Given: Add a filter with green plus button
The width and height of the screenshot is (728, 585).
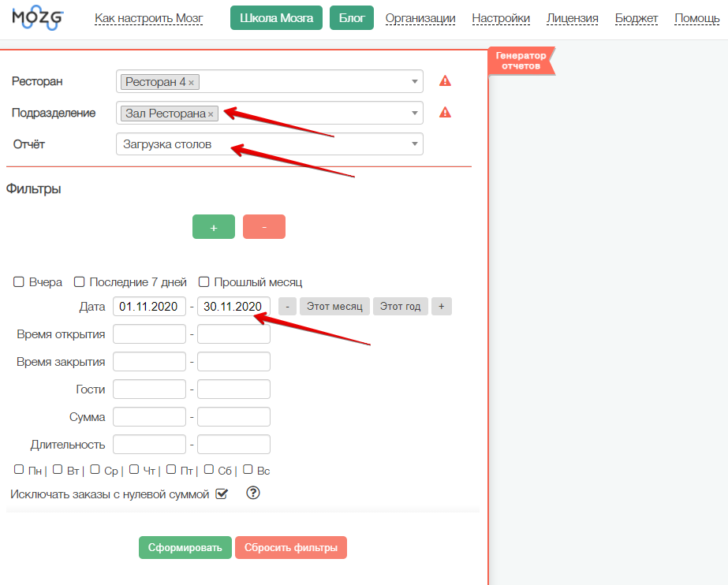Looking at the screenshot, I should point(214,227).
